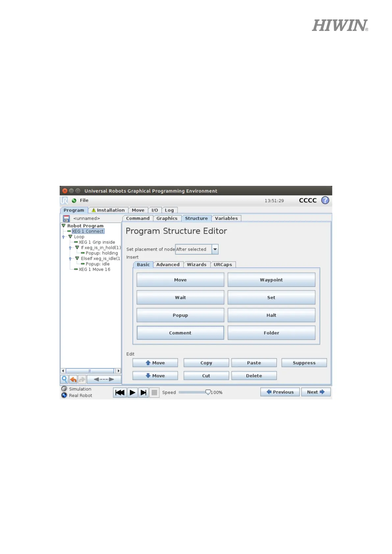Go to Next screen

[x=316, y=392]
